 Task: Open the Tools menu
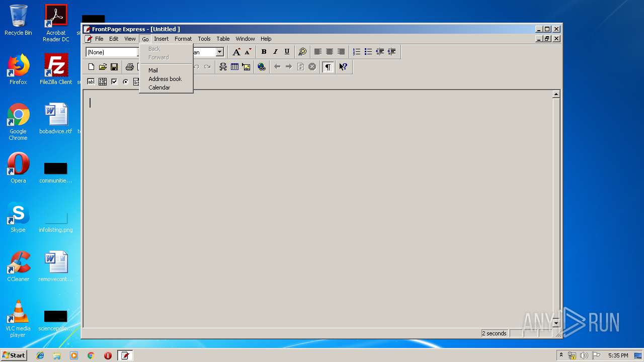[204, 39]
